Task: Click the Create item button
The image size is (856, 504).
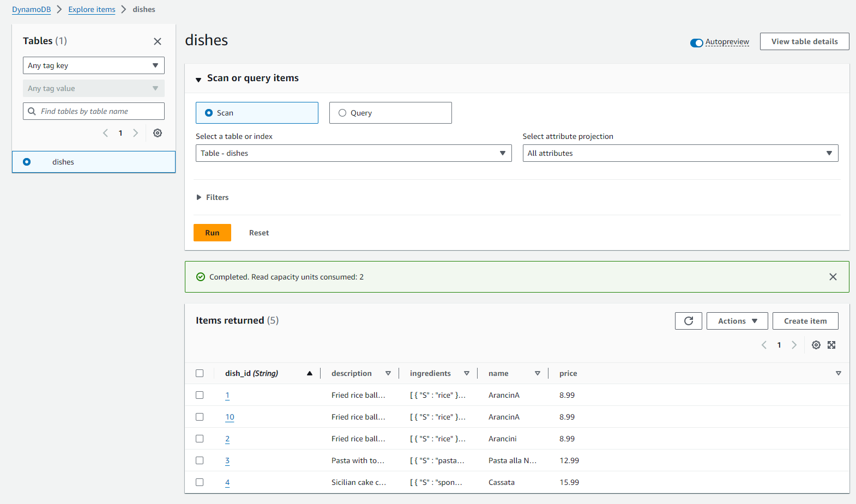Action: [x=805, y=321]
